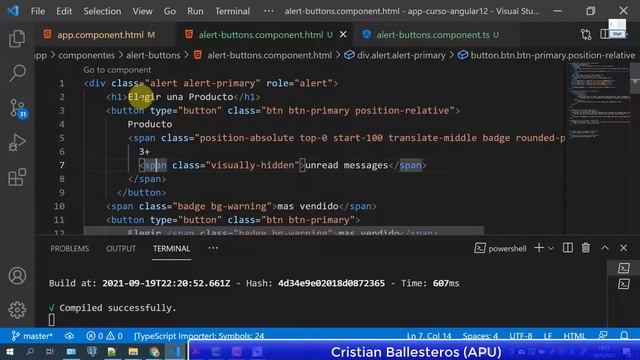Select the alert-buttons.component.html tab
This screenshot has width=640, height=360.
click(x=262, y=35)
